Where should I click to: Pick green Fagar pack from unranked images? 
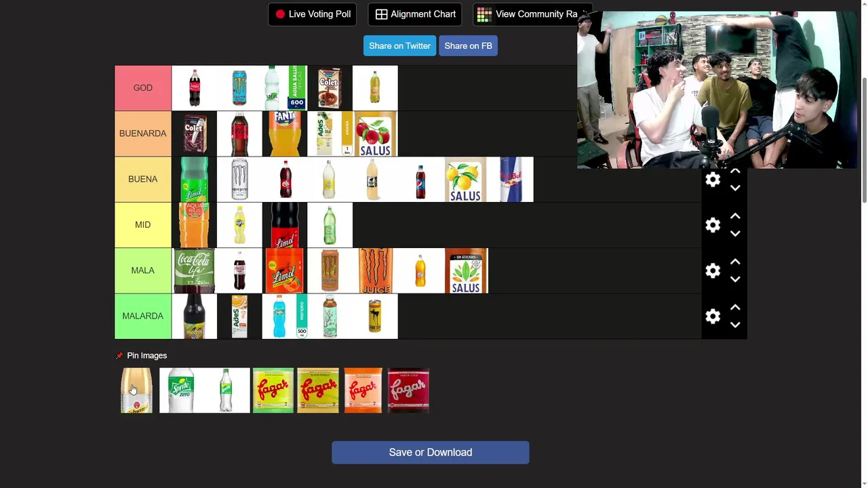(273, 390)
